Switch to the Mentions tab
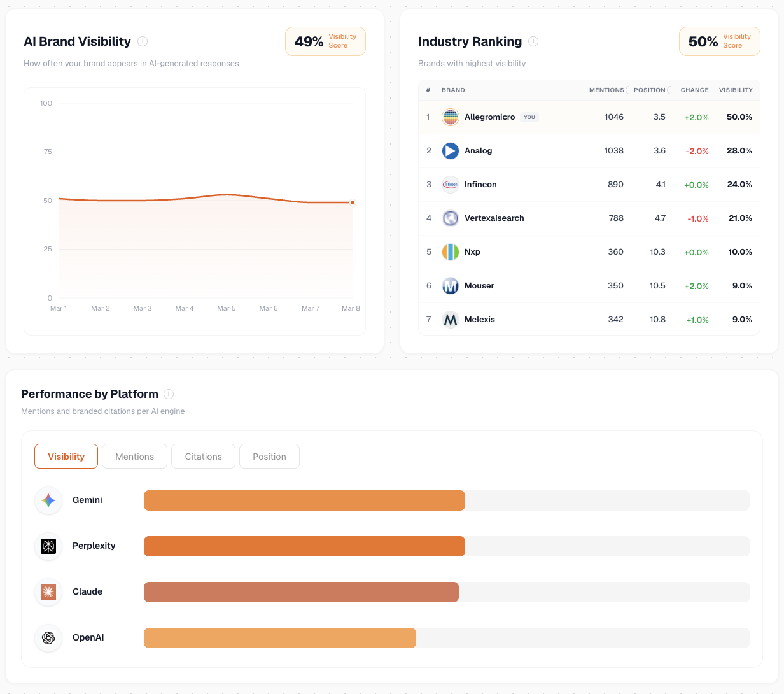The height and width of the screenshot is (694, 784). point(134,456)
